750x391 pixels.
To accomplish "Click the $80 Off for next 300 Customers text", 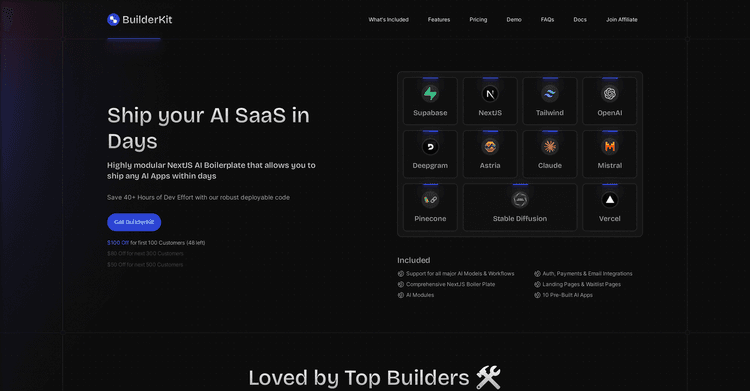I will coord(145,254).
